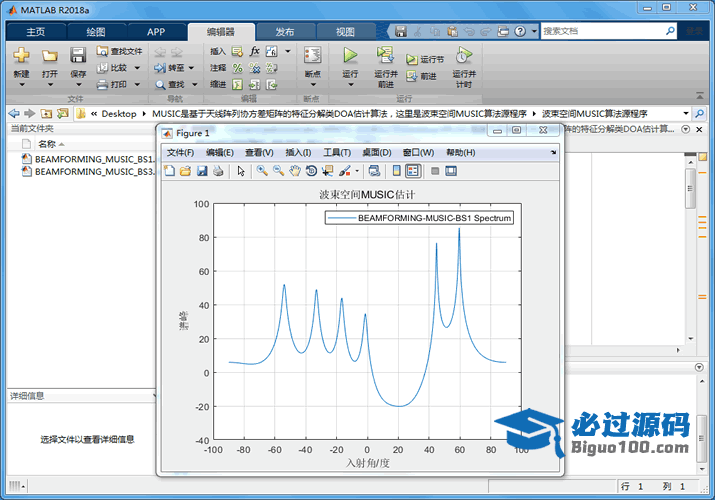The width and height of the screenshot is (715, 500).
Task: Switch to the 绘图 ribbon tab
Action: 96,31
